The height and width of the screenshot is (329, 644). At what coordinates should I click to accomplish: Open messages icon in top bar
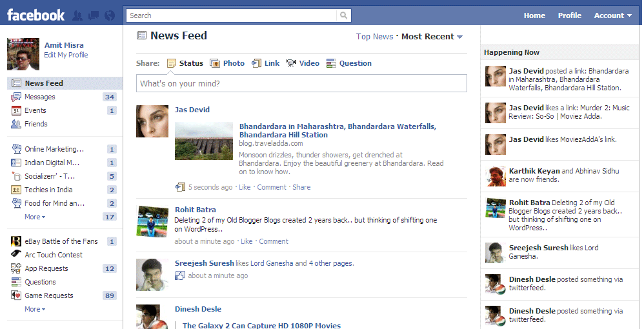[x=94, y=15]
